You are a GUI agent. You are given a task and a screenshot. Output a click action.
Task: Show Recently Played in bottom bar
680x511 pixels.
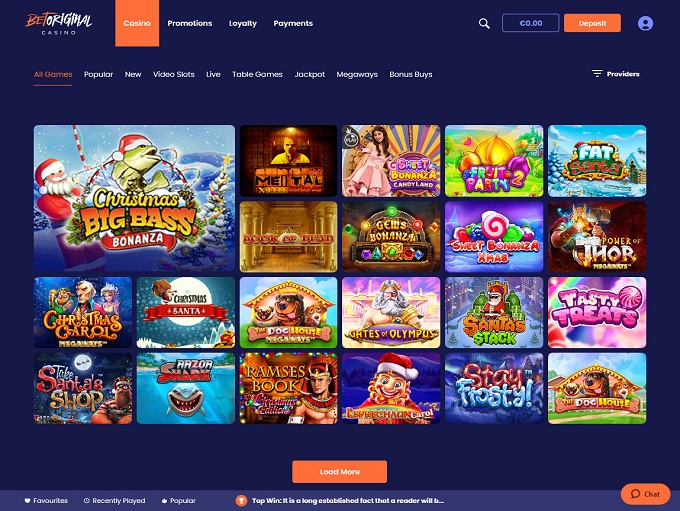click(114, 501)
